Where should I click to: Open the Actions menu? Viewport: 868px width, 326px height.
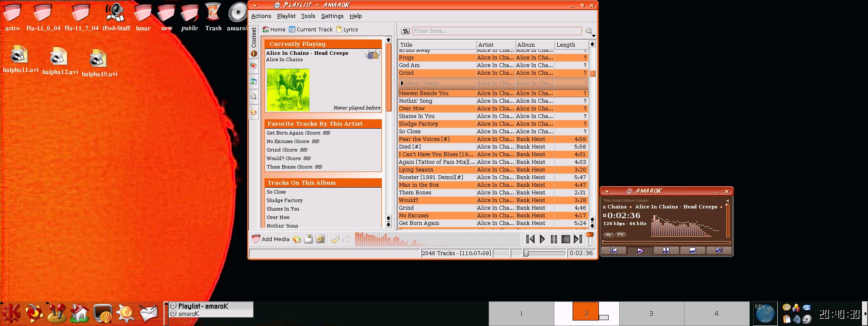point(261,16)
